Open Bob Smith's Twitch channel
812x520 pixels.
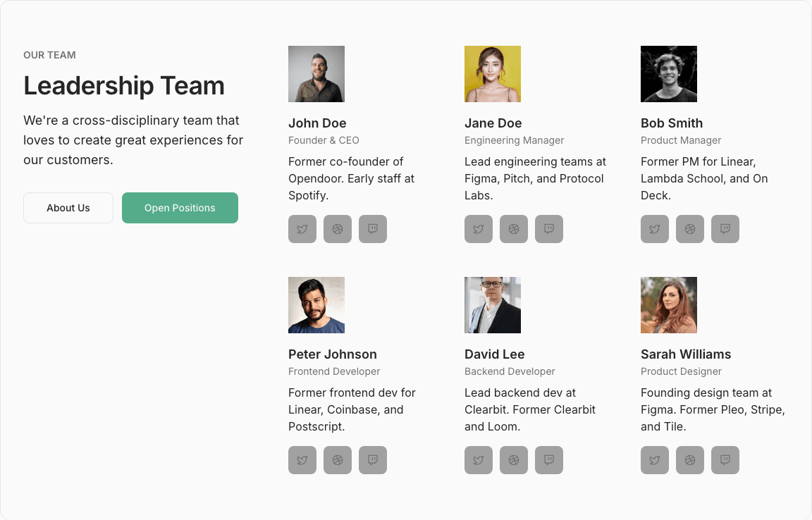point(725,228)
